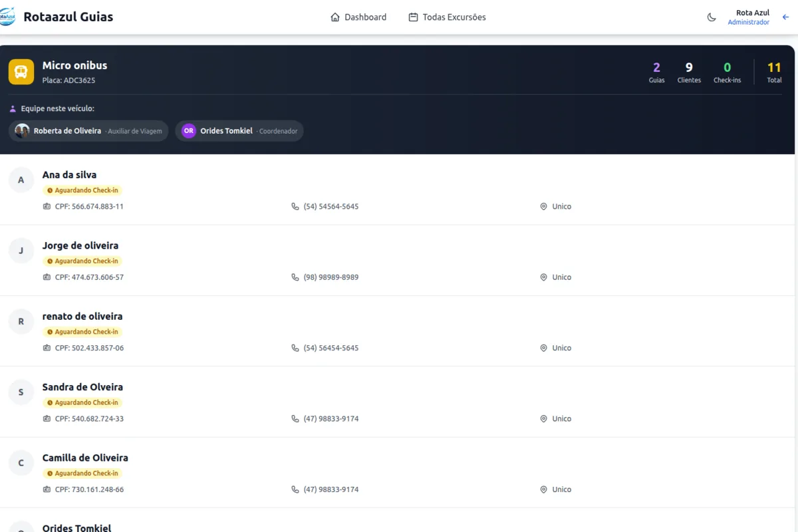Image resolution: width=798 pixels, height=532 pixels.
Task: Click renato de oliveira's letter R avatar
Action: (21, 321)
